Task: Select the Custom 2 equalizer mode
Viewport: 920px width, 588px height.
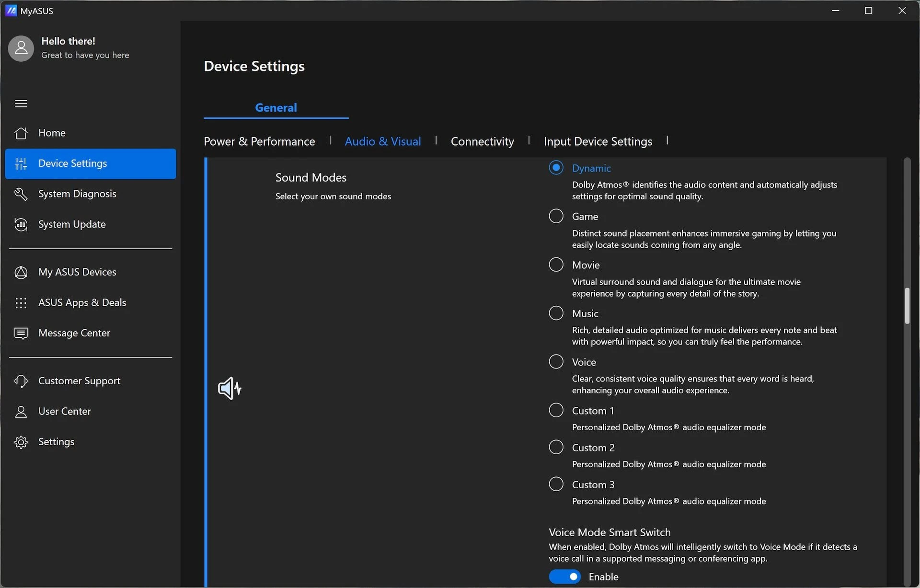Action: [556, 447]
